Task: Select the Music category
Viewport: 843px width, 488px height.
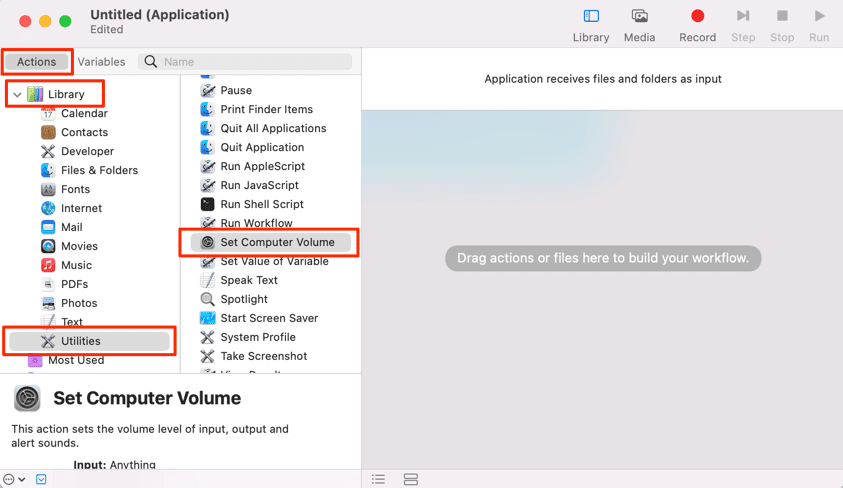Action: click(x=66, y=265)
